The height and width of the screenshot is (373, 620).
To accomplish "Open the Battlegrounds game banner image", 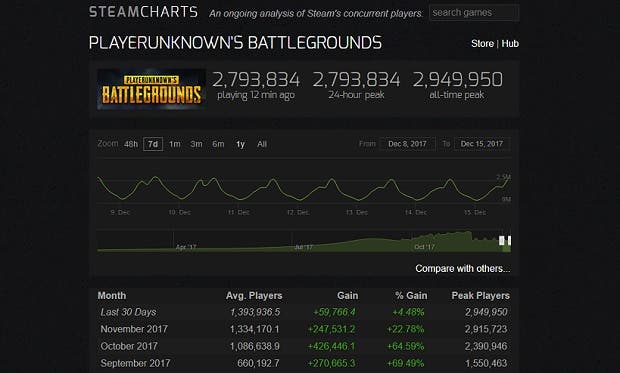I will pyautogui.click(x=151, y=89).
